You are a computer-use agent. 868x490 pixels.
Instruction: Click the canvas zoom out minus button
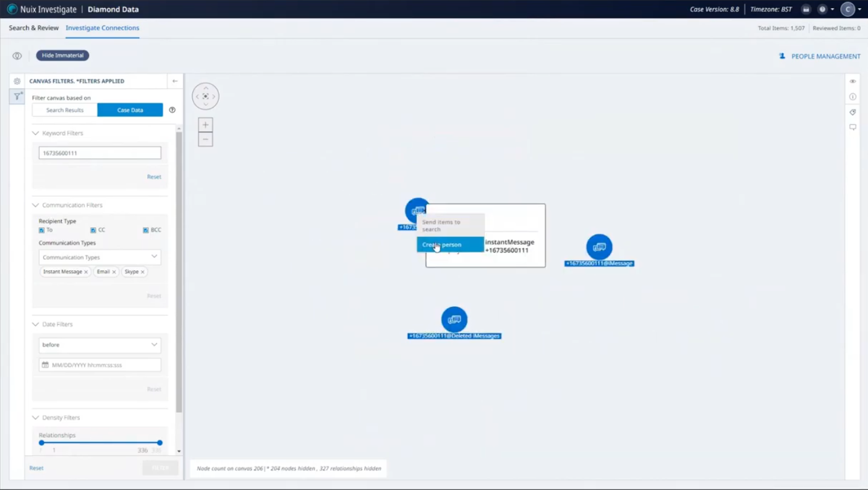tap(205, 140)
